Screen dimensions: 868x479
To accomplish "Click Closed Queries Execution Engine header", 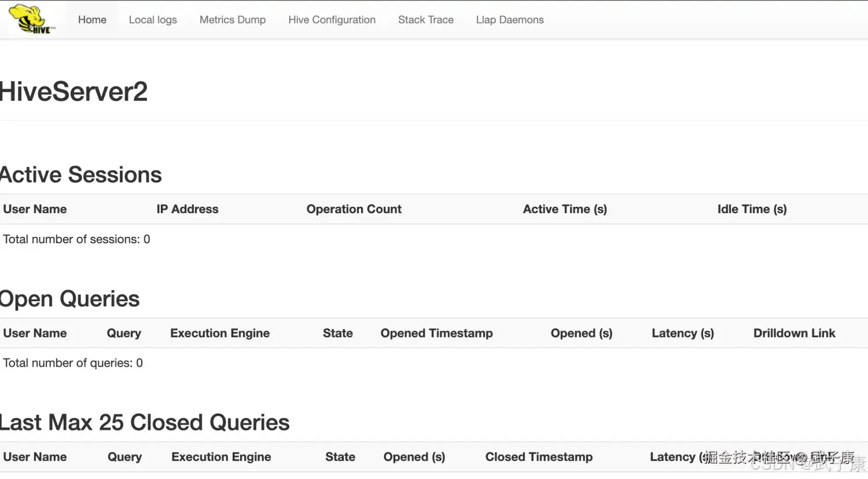I will pos(221,457).
